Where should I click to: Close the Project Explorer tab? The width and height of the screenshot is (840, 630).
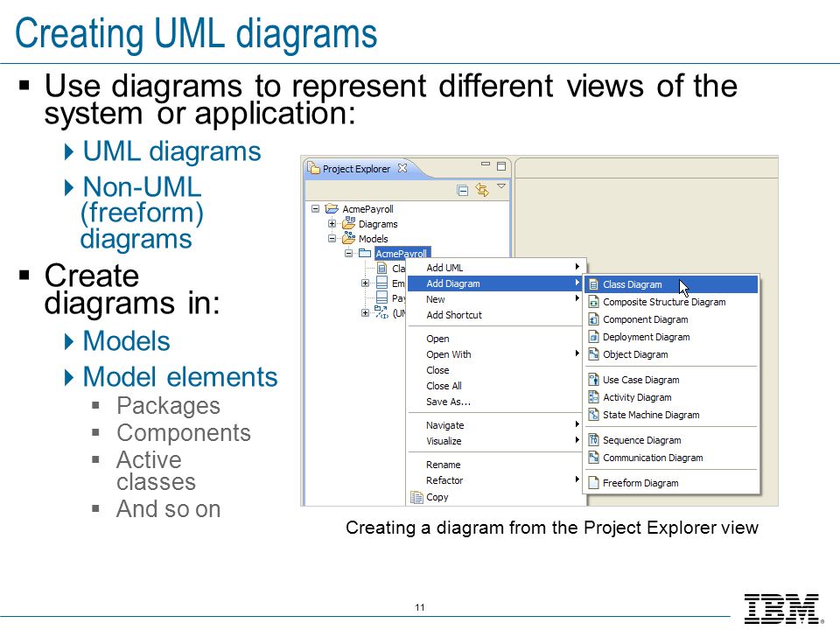[x=402, y=168]
